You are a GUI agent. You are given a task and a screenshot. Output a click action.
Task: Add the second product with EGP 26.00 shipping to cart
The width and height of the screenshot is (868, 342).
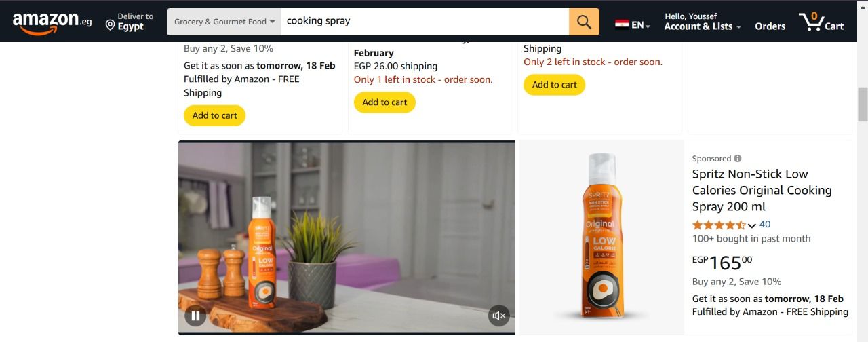click(x=384, y=102)
